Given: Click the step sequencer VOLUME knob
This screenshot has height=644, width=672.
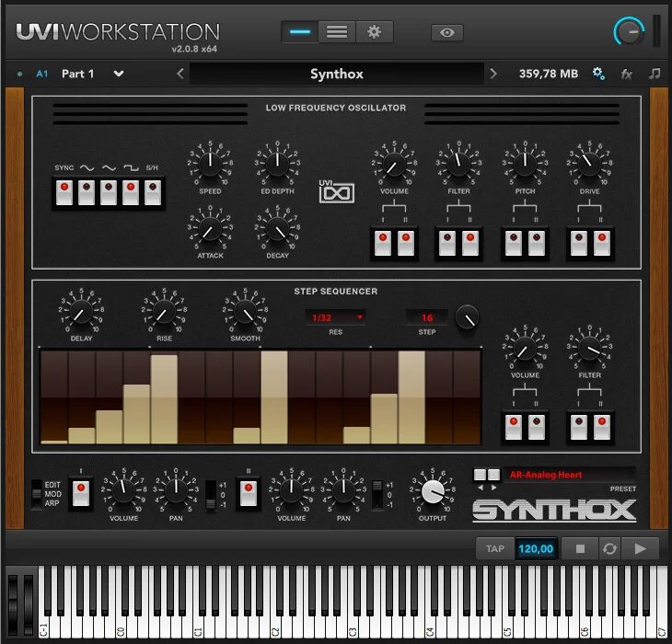Looking at the screenshot, I should pos(525,349).
